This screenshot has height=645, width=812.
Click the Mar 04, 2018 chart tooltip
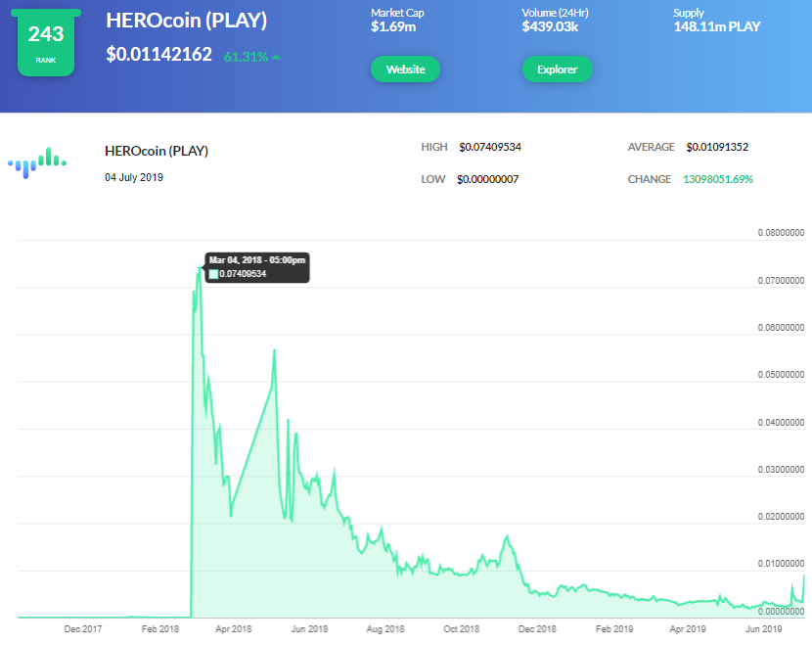click(257, 267)
